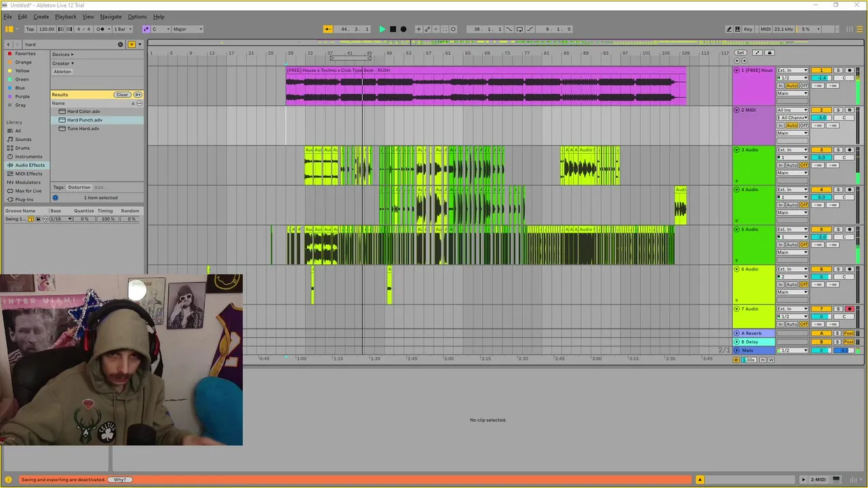
Task: Toggle the browser filter view button
Action: pyautogui.click(x=132, y=44)
